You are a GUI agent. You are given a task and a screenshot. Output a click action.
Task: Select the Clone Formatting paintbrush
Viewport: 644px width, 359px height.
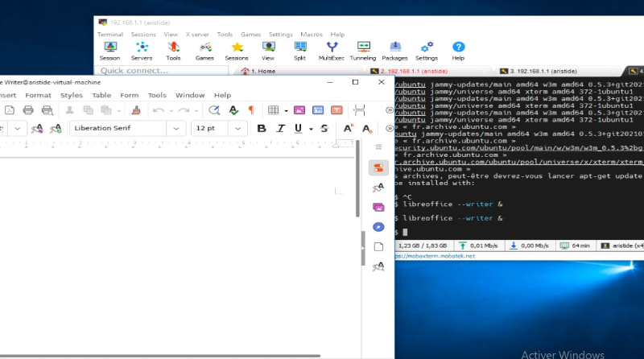click(x=136, y=110)
